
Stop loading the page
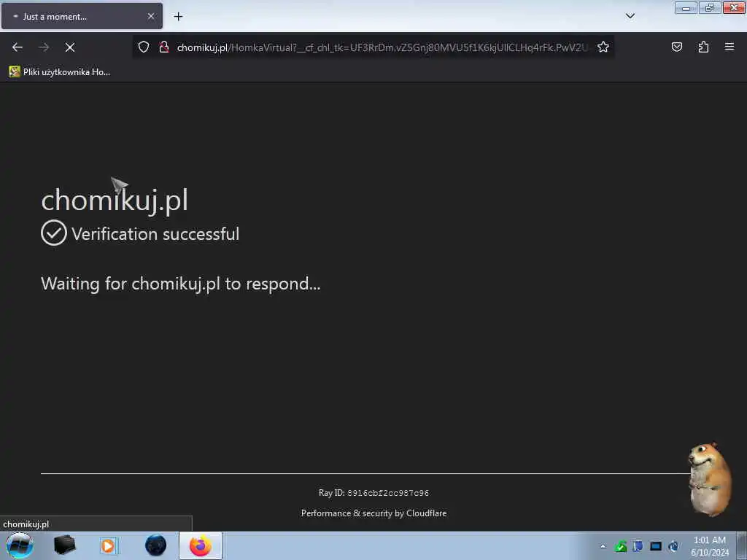[x=69, y=47]
